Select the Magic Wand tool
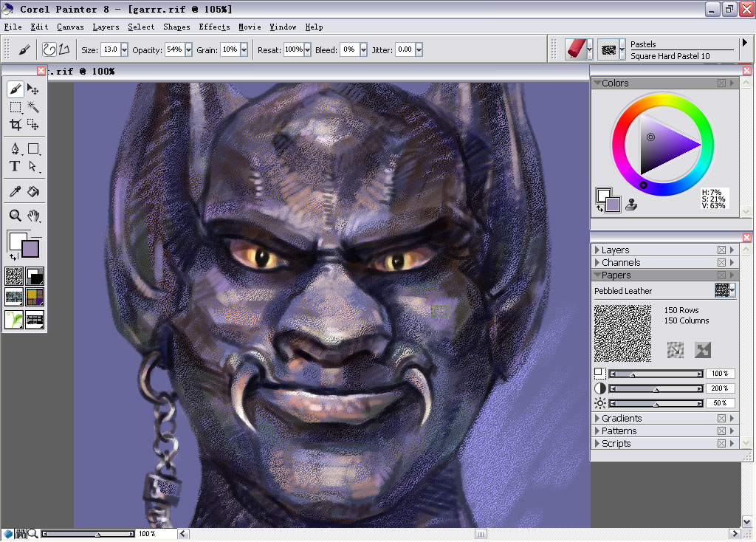 click(x=32, y=107)
